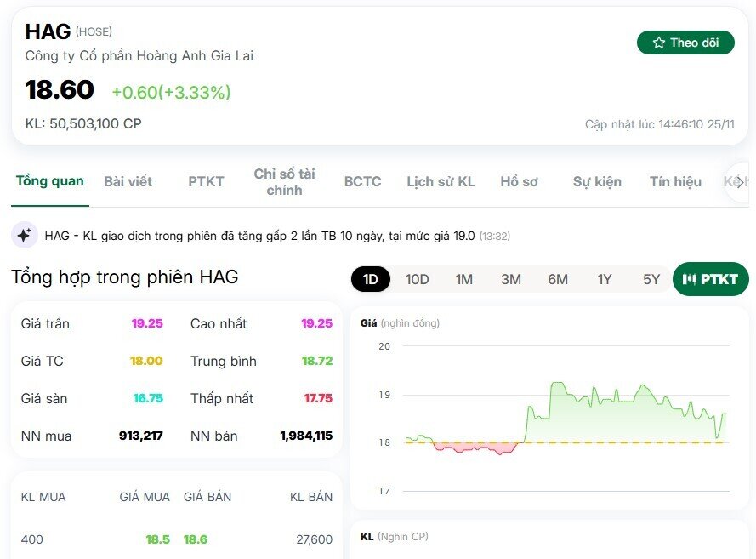Switch to the Lịch sử KL tab
Viewport: 756px width, 559px height.
441,181
